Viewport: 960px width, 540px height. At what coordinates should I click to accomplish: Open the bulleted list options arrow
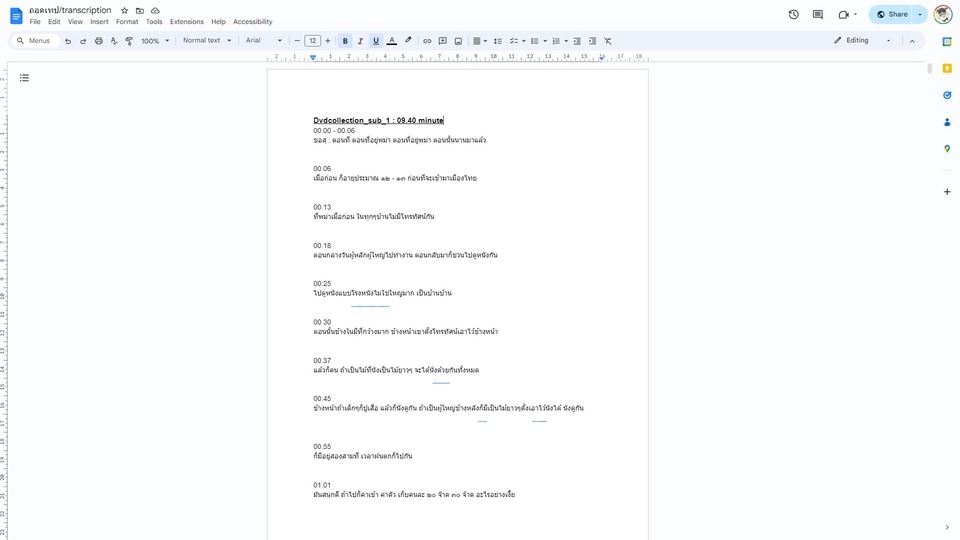(545, 41)
